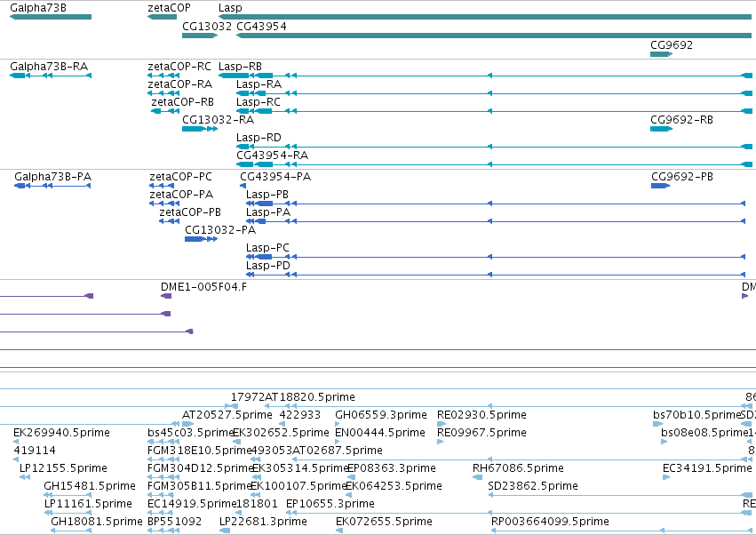Select transcript zetaCOP-RB
This screenshot has height=535, width=756.
165,111
